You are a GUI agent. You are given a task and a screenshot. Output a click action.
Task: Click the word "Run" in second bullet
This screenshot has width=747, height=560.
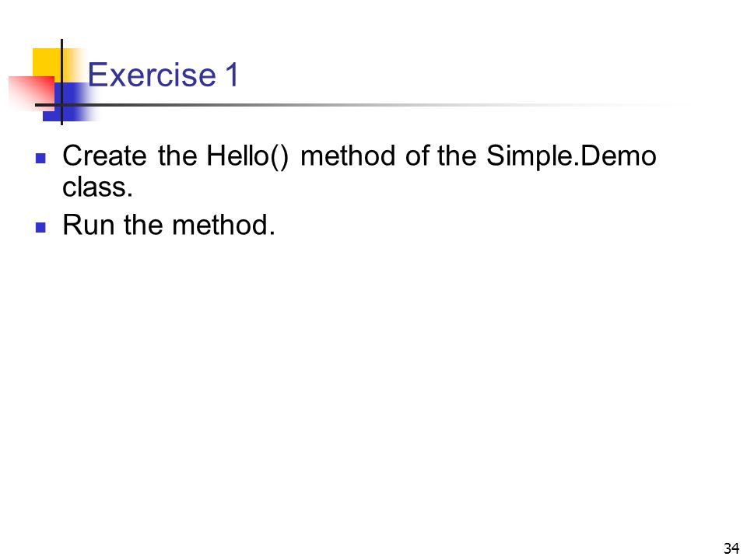point(88,225)
